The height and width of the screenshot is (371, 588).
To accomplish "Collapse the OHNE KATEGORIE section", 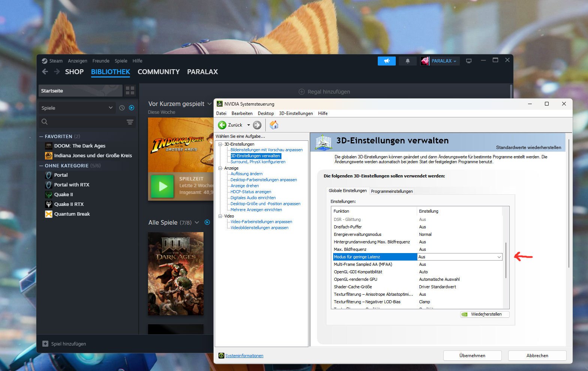I will pos(41,166).
